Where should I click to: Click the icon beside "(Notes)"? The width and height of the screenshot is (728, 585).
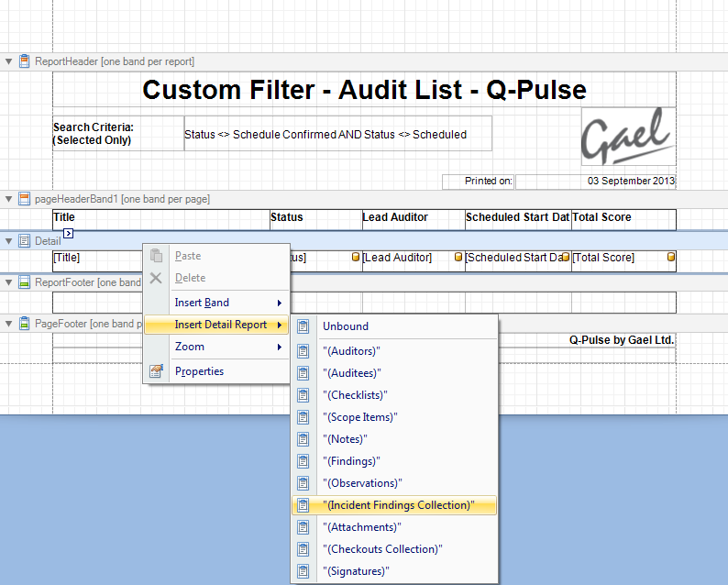pos(303,439)
